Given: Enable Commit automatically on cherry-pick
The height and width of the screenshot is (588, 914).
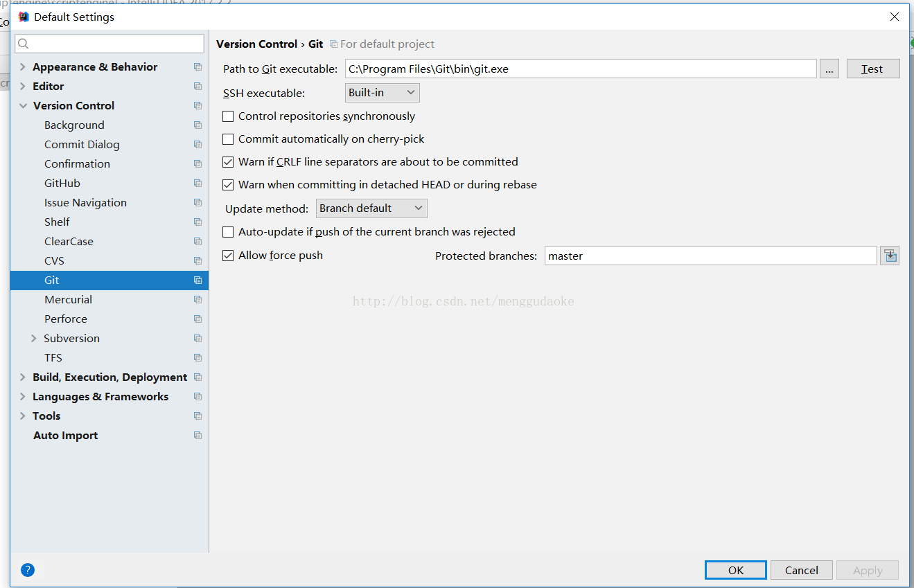Looking at the screenshot, I should tap(228, 139).
